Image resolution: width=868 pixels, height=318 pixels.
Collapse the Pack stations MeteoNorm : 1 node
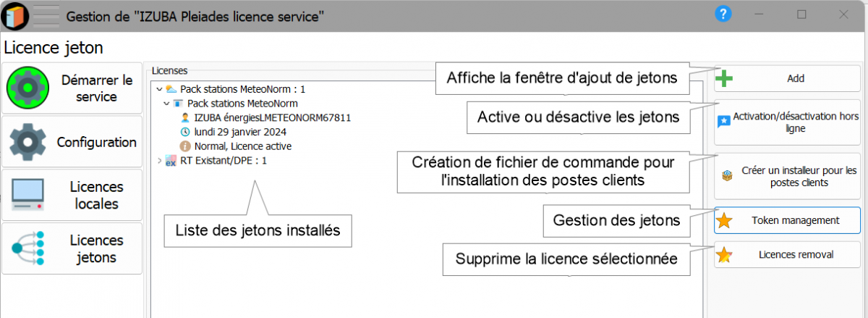[x=160, y=89]
